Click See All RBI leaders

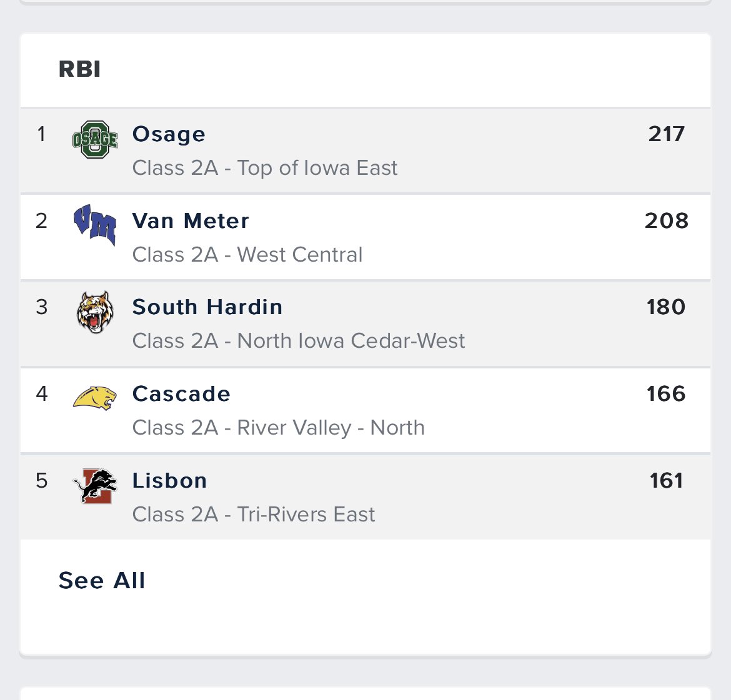pos(102,580)
